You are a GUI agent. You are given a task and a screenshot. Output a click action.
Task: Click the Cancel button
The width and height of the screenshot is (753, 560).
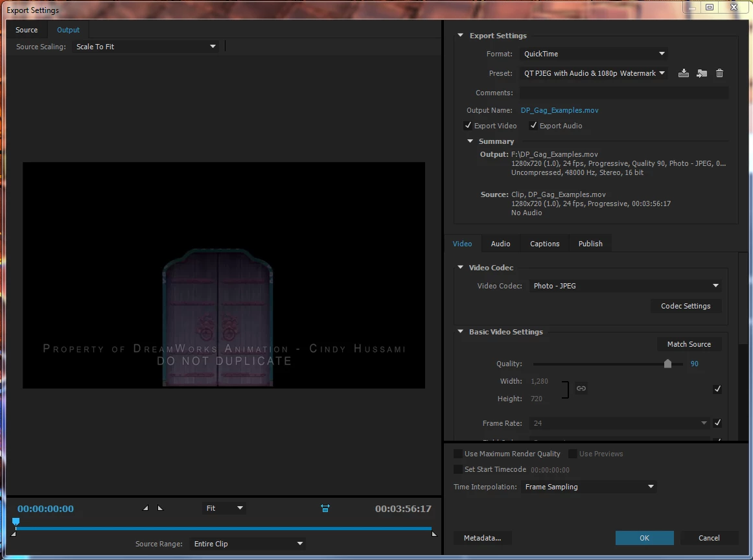pos(709,538)
